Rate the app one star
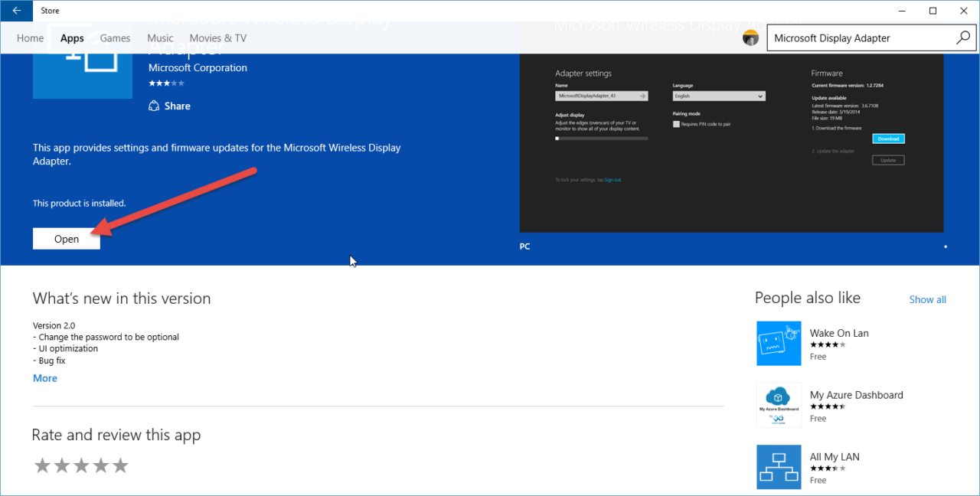Screen dimensions: 980x496 click(42, 465)
